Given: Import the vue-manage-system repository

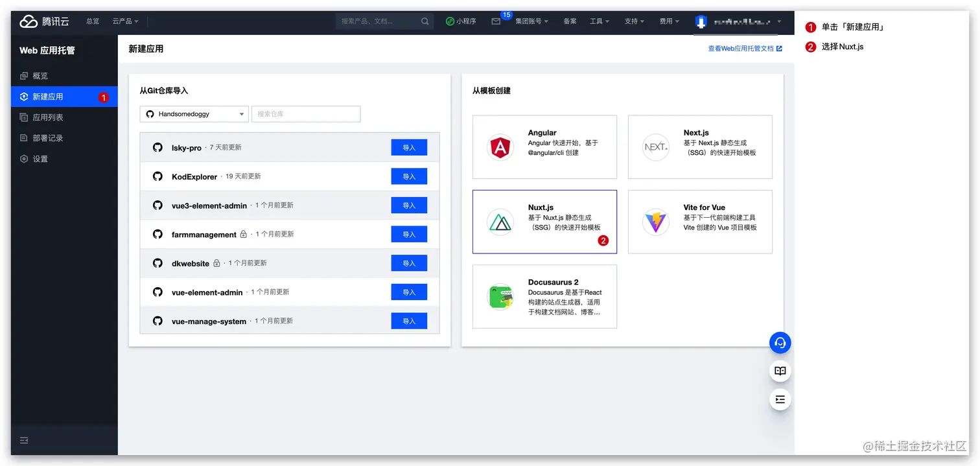Looking at the screenshot, I should click(x=409, y=321).
